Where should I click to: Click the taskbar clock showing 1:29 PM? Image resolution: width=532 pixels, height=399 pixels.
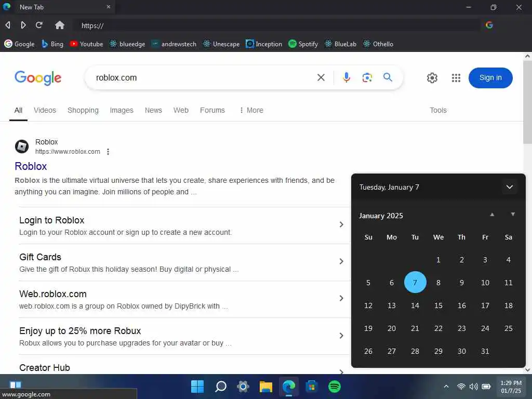511,387
